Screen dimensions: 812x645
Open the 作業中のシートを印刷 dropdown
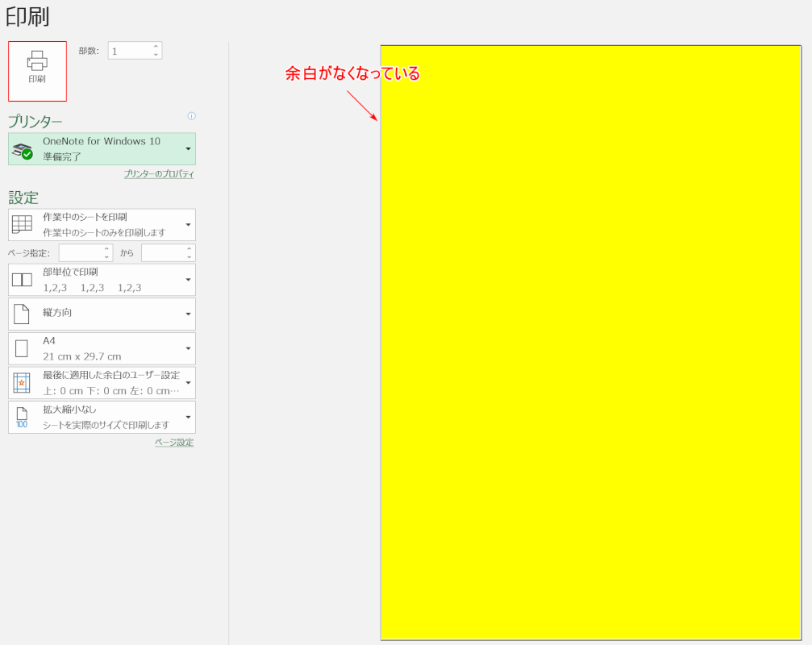[102, 225]
